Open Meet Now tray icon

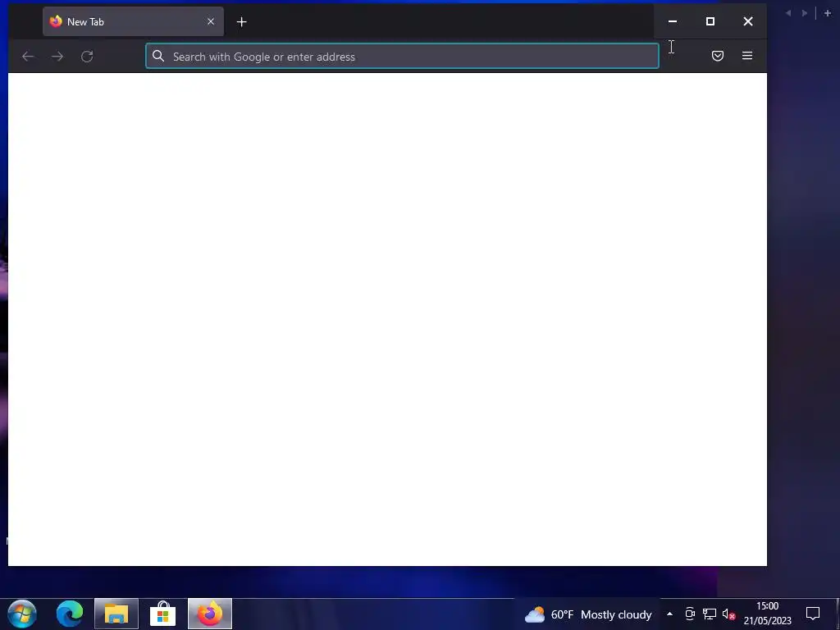click(690, 614)
